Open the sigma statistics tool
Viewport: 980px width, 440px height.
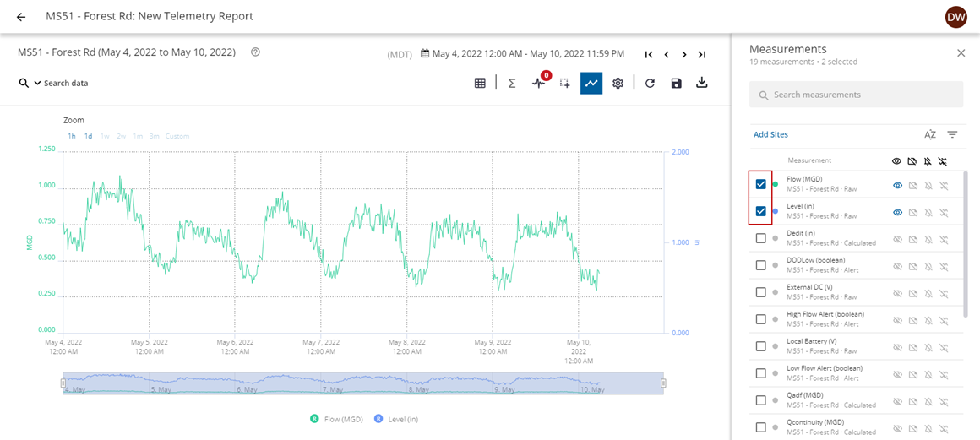pos(511,83)
